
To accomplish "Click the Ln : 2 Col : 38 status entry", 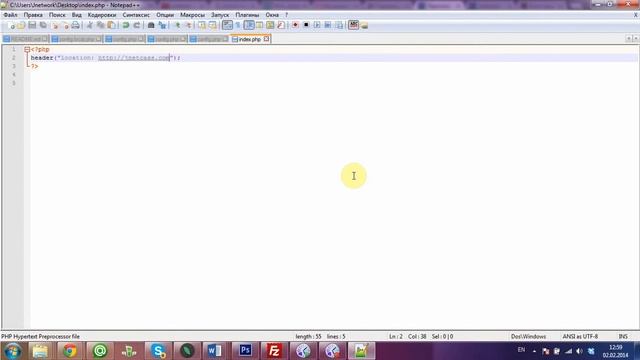I will [x=407, y=337].
